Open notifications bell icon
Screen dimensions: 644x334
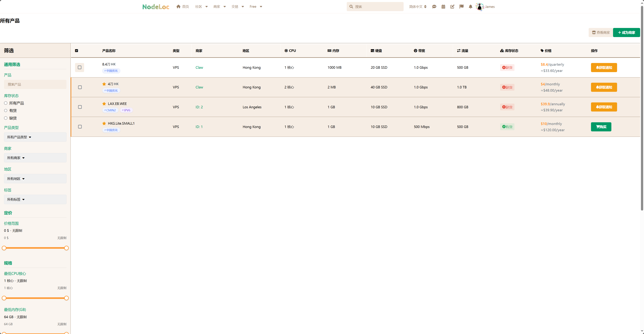tap(471, 7)
